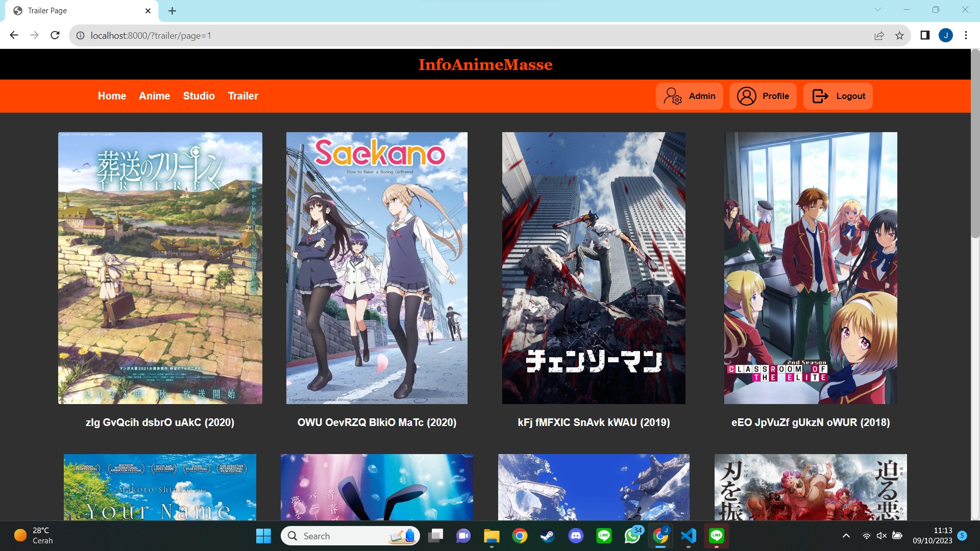Click the share page icon in address bar
This screenshot has width=980, height=551.
point(879,36)
